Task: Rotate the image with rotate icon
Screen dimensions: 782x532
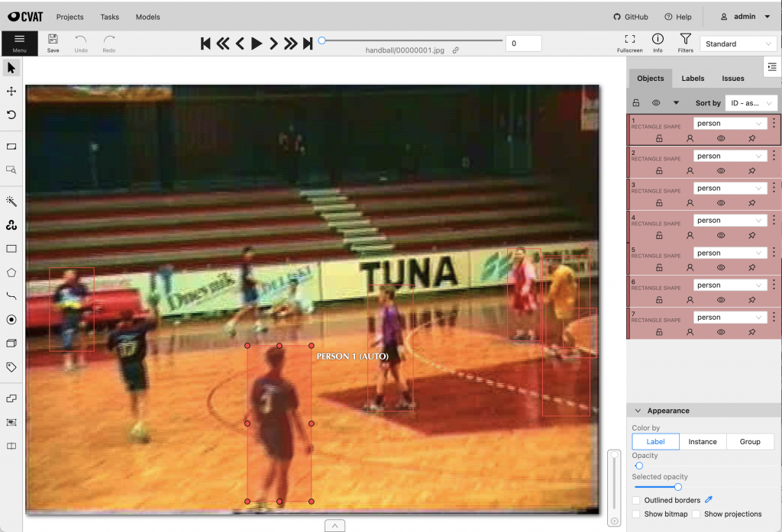Action: (x=11, y=115)
